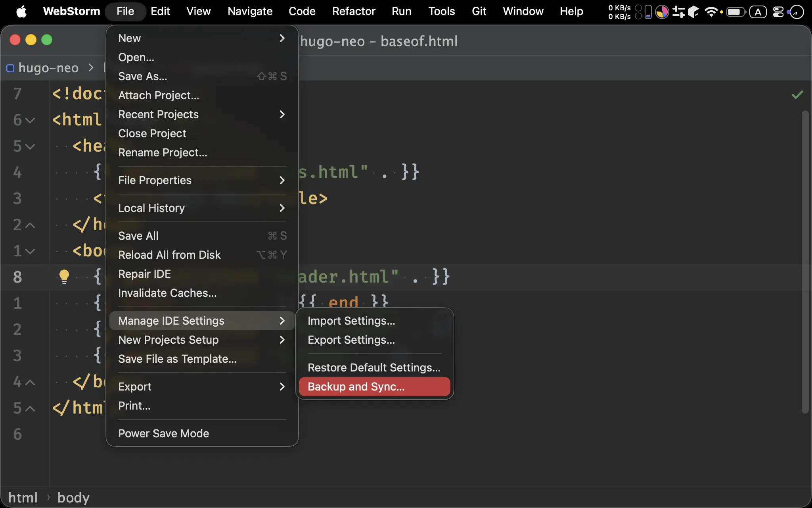Toggle Power Save Mode in the File menu

tap(202, 433)
